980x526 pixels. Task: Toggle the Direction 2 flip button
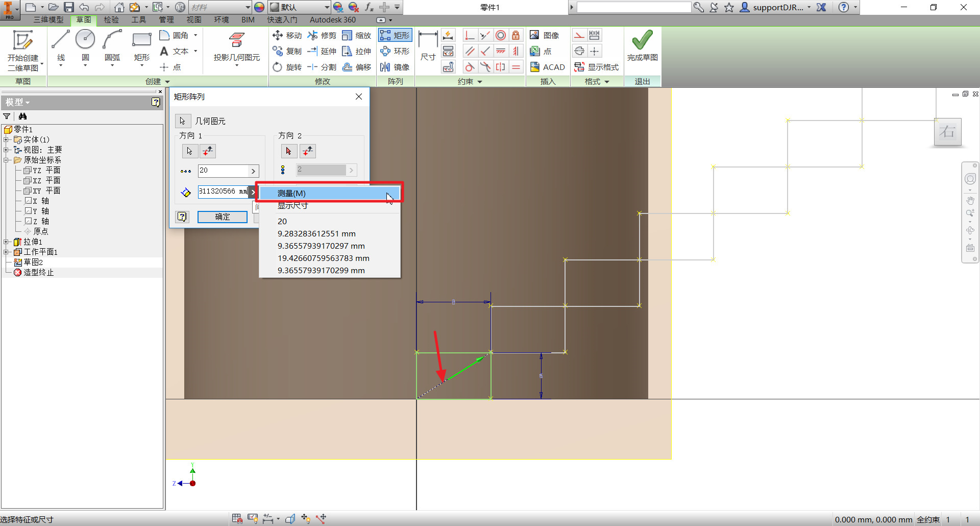[x=308, y=151]
